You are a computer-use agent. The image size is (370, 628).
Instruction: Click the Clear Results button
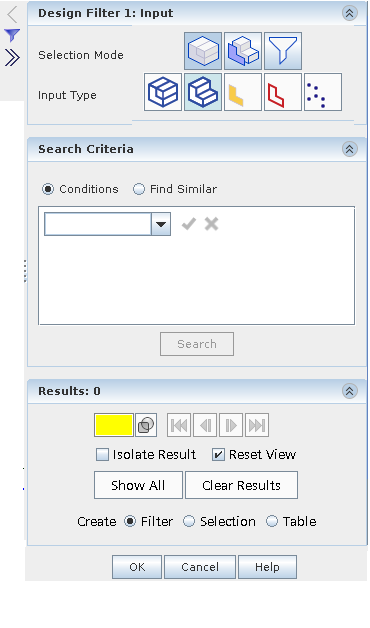241,485
